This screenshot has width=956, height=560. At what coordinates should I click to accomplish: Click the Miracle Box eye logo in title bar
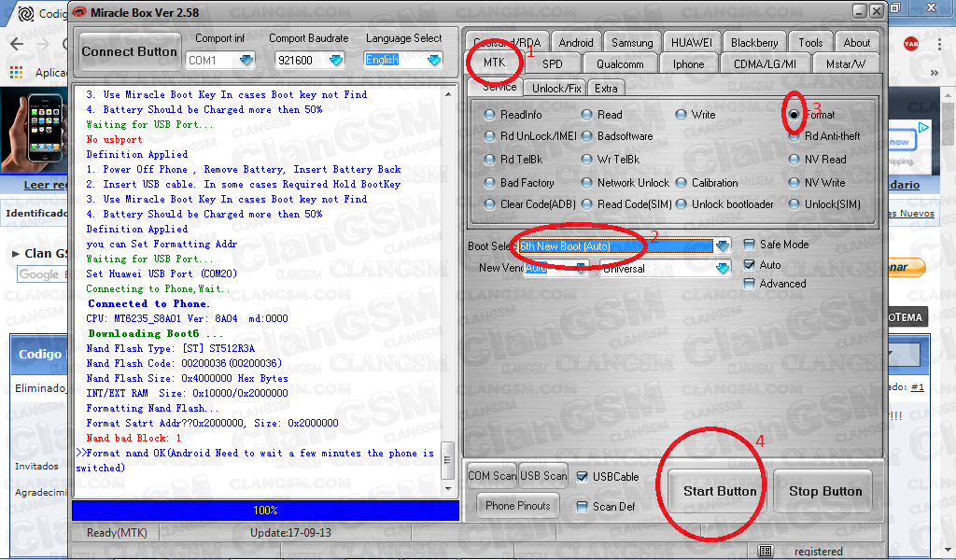point(79,12)
